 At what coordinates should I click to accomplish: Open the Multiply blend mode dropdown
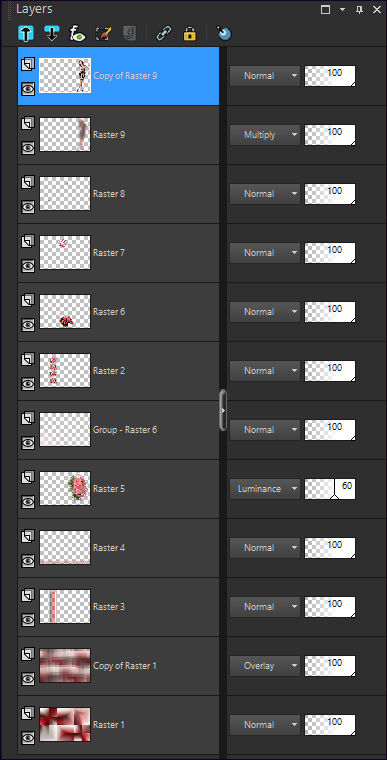point(265,135)
